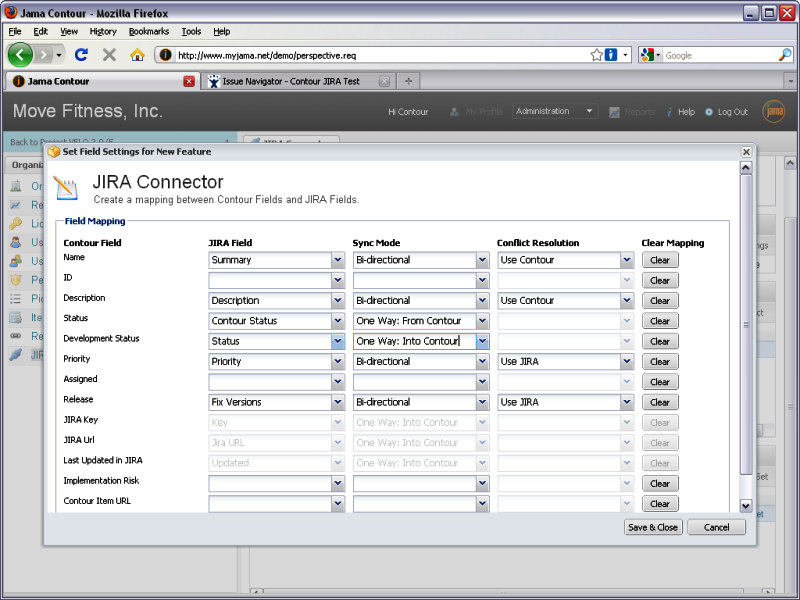The image size is (800, 600).
Task: Open a new tab with plus icon
Action: point(408,81)
